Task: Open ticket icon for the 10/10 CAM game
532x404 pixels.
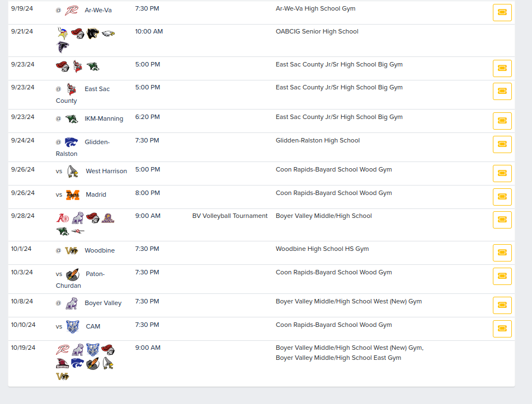Action: click(502, 329)
